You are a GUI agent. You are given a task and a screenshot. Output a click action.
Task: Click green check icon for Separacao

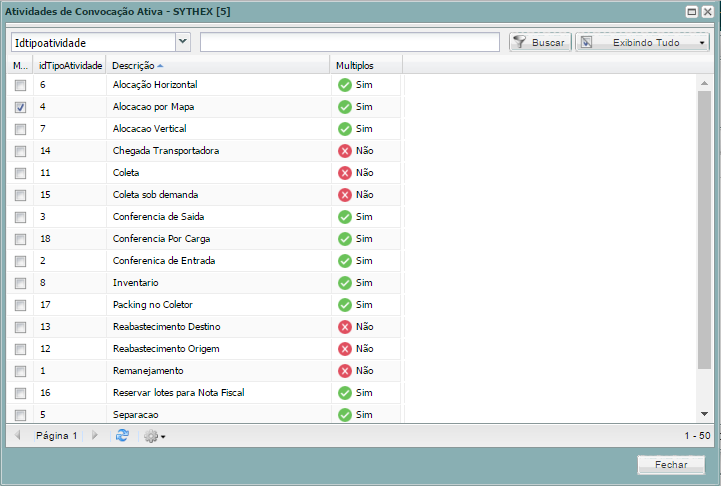[345, 415]
